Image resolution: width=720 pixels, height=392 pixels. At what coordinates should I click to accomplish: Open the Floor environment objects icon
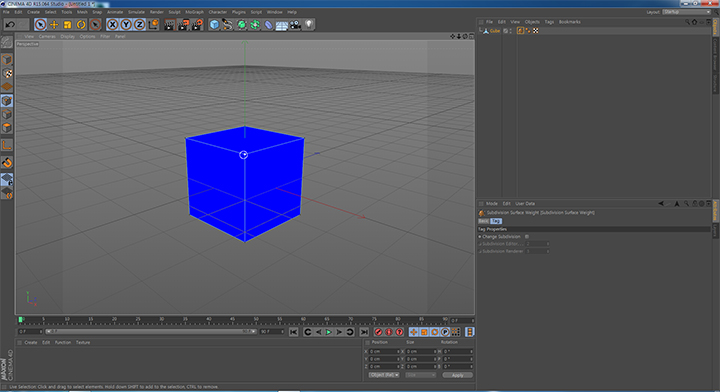[x=281, y=25]
